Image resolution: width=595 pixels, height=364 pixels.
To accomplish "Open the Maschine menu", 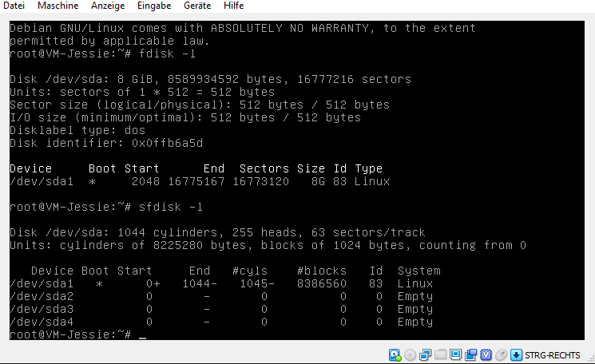I will [58, 6].
